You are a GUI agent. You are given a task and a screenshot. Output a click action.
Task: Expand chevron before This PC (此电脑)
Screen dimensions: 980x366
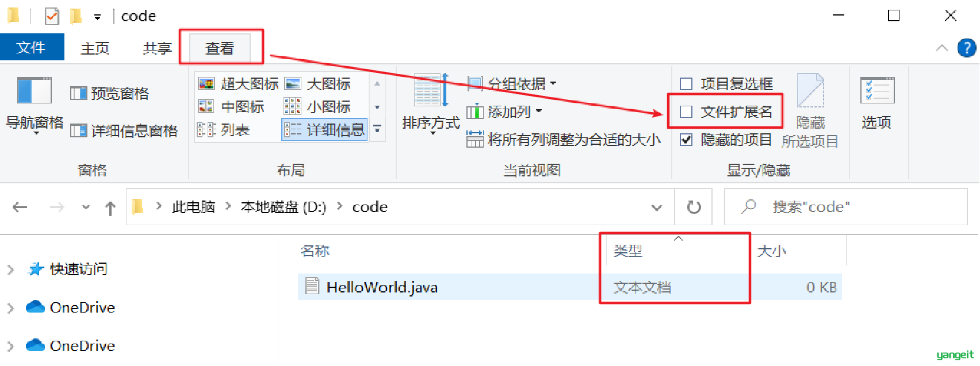point(159,207)
